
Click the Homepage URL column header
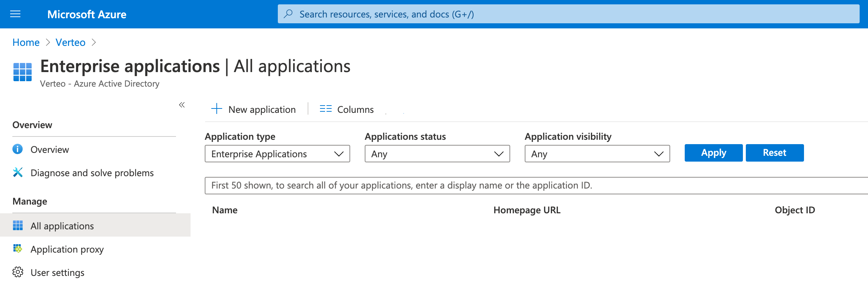[x=527, y=210]
